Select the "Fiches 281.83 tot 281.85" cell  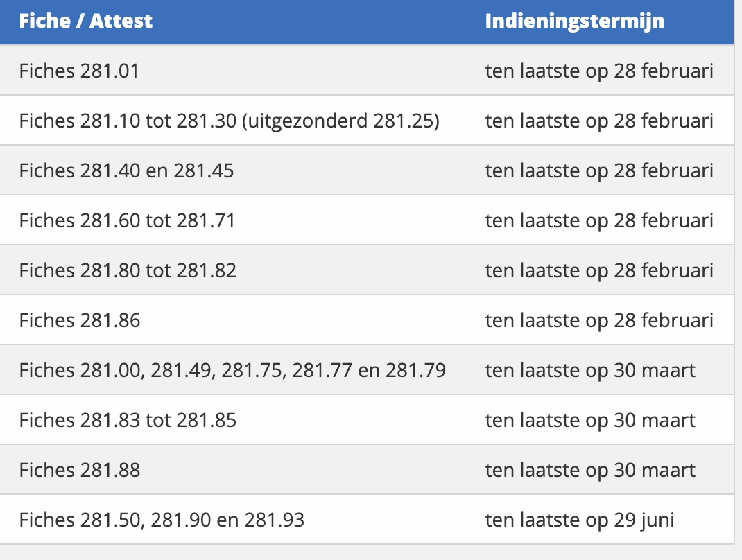(x=128, y=420)
